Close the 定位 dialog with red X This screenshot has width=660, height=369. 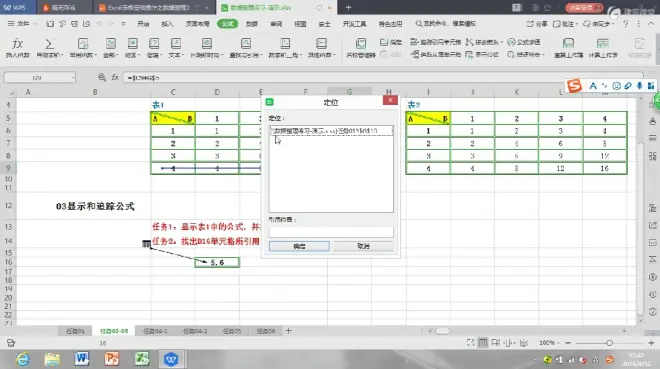[390, 100]
